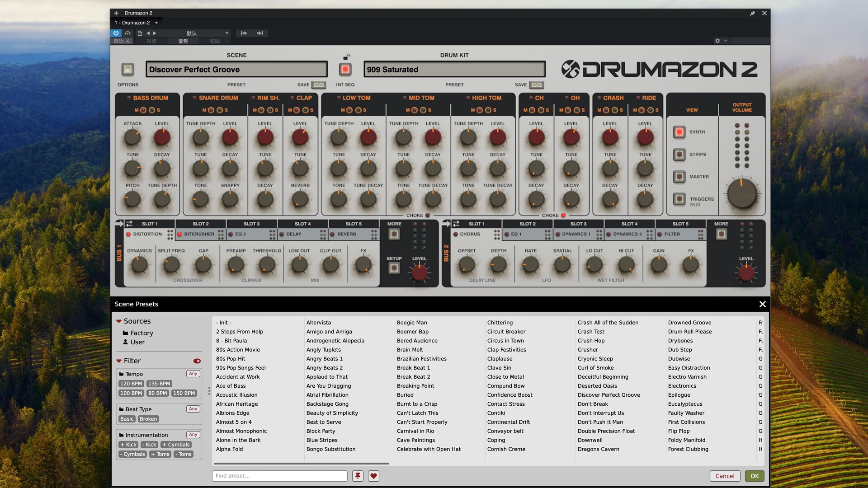Toggle the DISTORTION effect LED on BUS 1
This screenshot has width=868, height=488.
(x=129, y=234)
